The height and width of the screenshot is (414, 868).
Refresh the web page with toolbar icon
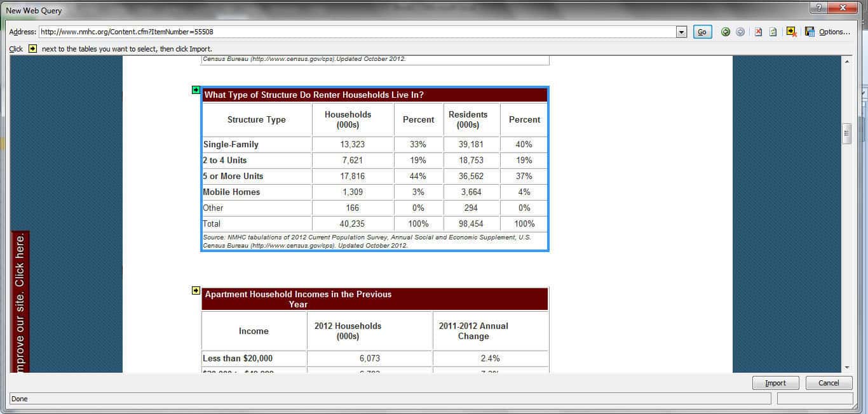click(x=773, y=32)
